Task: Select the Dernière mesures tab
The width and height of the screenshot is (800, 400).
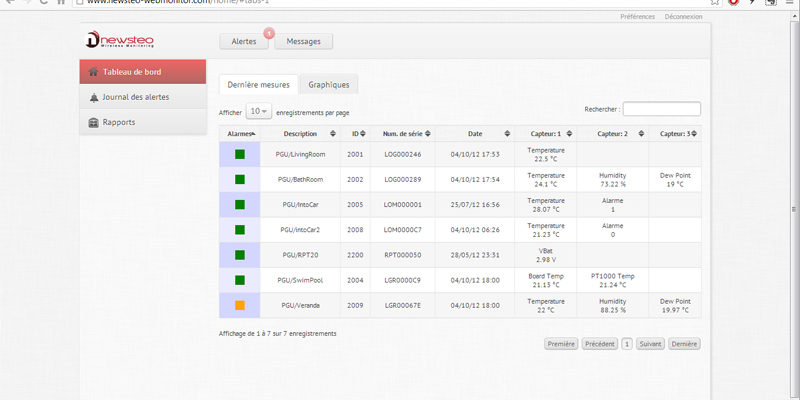Action: click(x=259, y=85)
